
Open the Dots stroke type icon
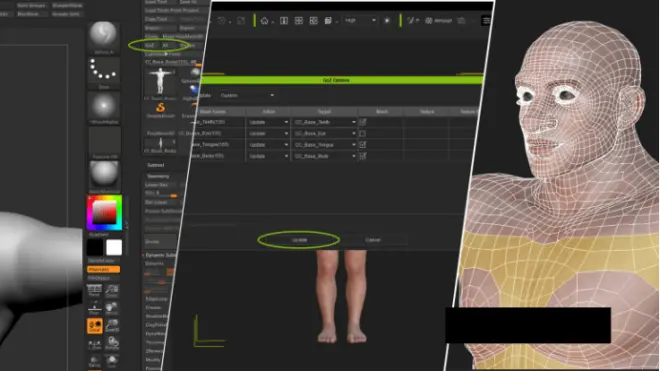(104, 70)
